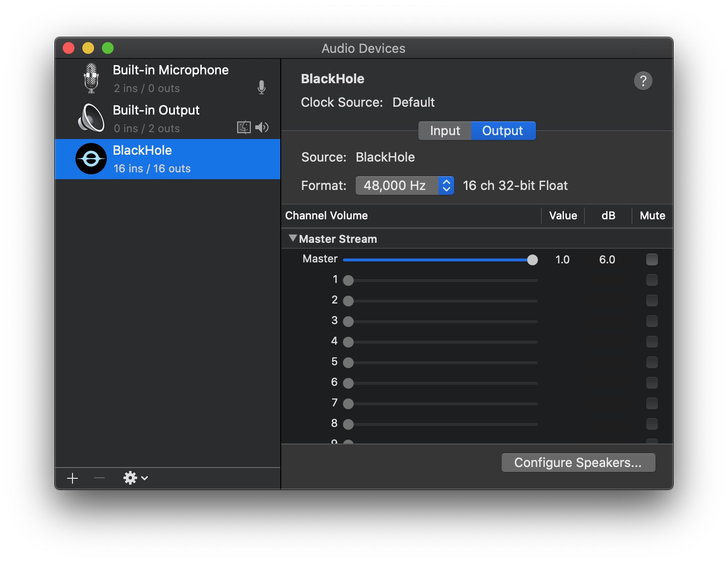Close the Audio Devices window
The image size is (728, 562).
click(x=69, y=48)
